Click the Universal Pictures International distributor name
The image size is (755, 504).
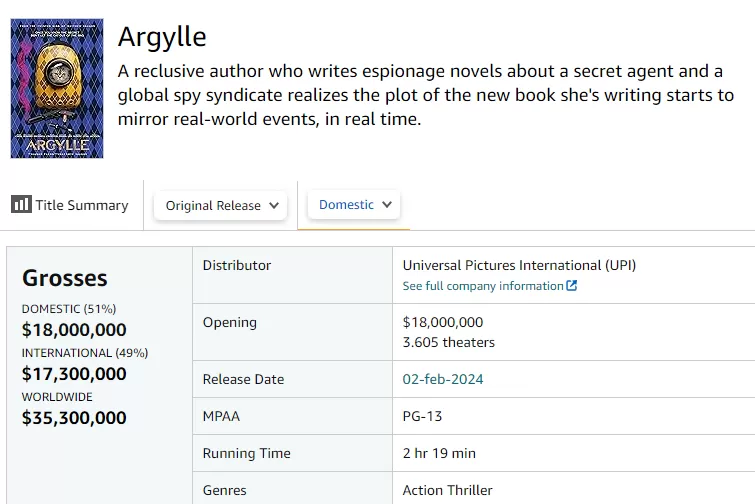tap(518, 265)
